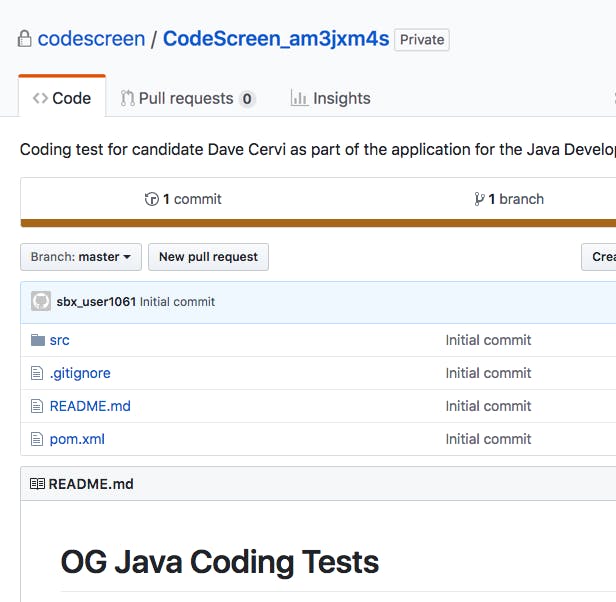
Task: Switch to the Pull requests tab
Action: (188, 98)
